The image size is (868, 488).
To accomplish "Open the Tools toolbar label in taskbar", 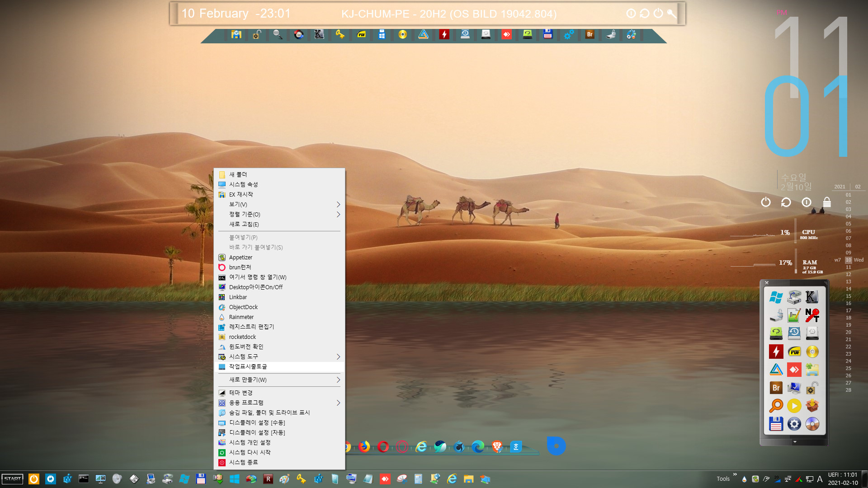I will point(723,479).
